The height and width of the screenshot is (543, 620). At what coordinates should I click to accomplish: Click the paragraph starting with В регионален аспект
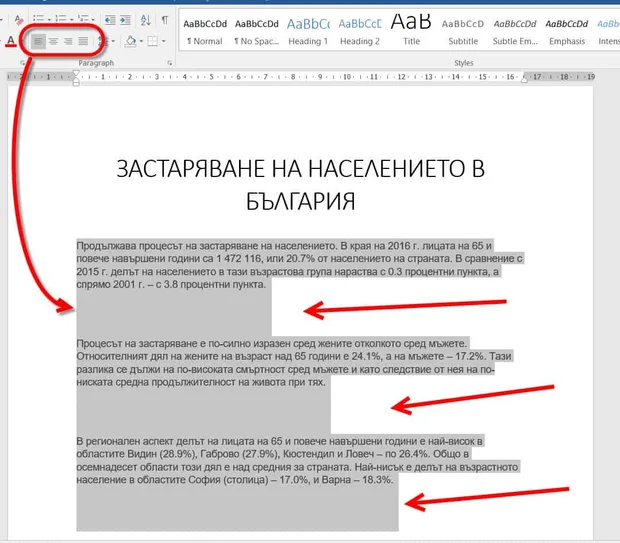point(297,460)
